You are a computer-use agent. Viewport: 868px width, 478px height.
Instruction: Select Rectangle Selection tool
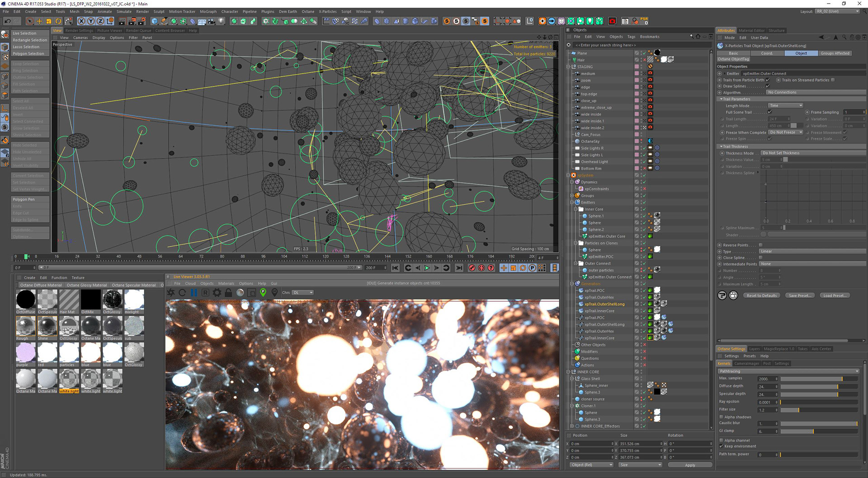pos(30,40)
